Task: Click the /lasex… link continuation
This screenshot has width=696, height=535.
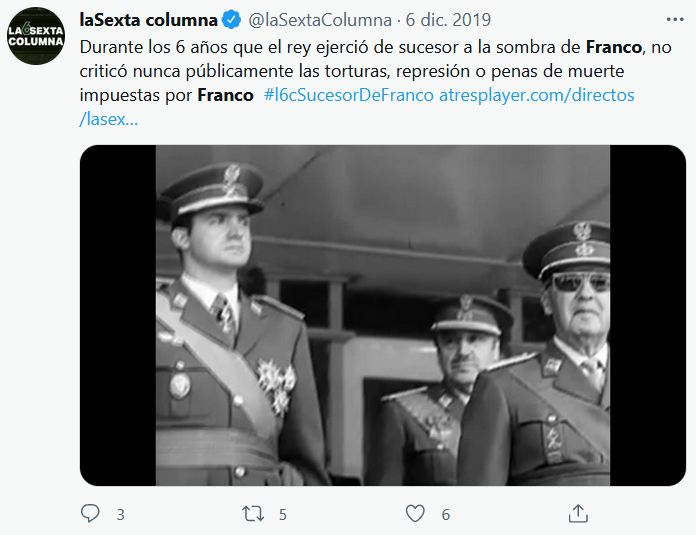Action: pos(109,119)
